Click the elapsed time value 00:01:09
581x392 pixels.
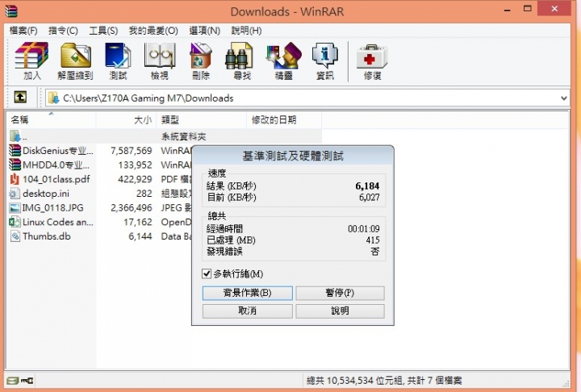[x=363, y=228]
